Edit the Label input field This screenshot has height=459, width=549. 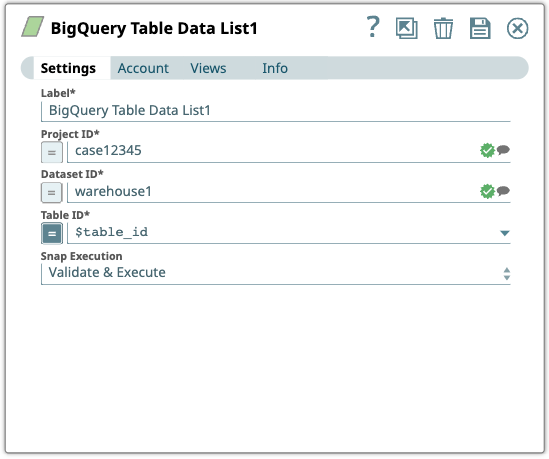coord(276,111)
